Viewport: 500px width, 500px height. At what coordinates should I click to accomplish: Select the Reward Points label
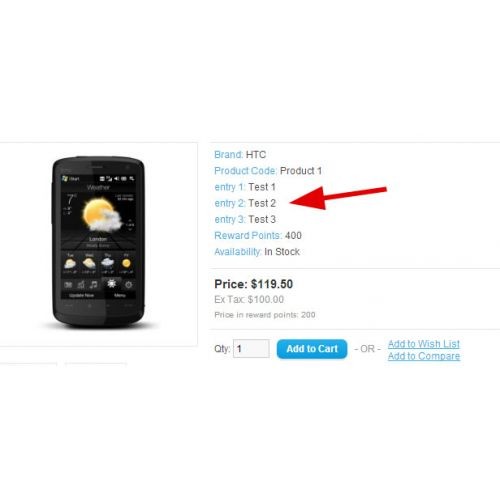click(x=248, y=235)
